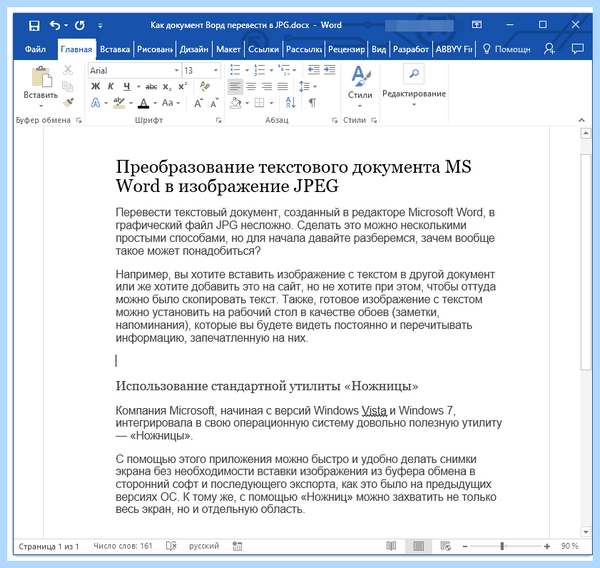Screen dimensions: 600x568
Task: Click the Помощник help search box
Action: 507,49
